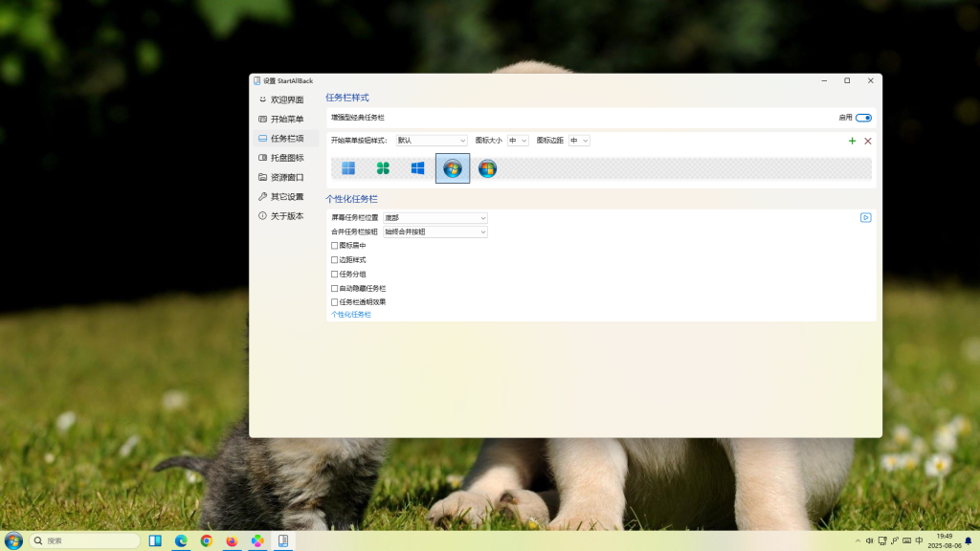Screen dimensions: 980x551
Task: Open the 图标大小 dropdown
Action: click(x=518, y=141)
